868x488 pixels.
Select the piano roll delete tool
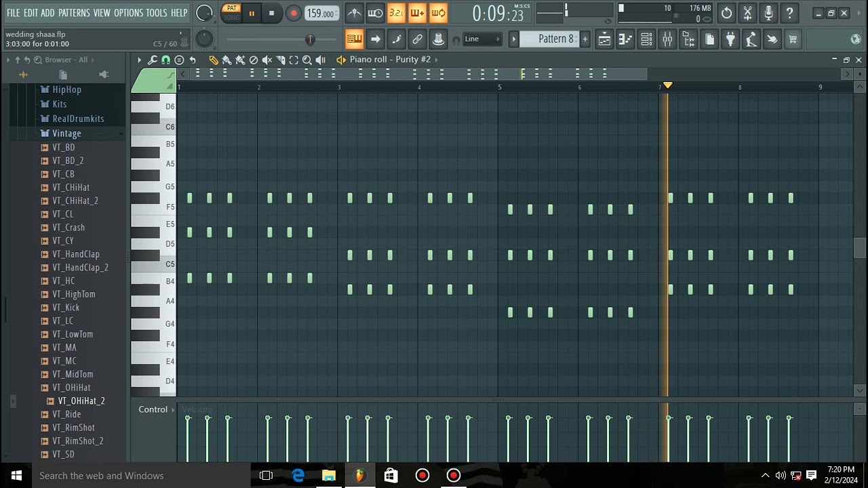[254, 60]
